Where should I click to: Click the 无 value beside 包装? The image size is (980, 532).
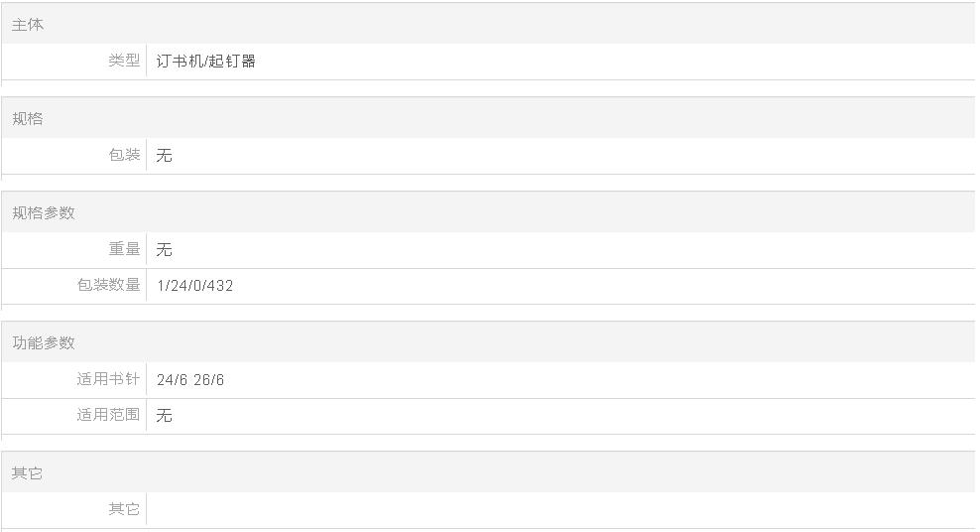(164, 155)
